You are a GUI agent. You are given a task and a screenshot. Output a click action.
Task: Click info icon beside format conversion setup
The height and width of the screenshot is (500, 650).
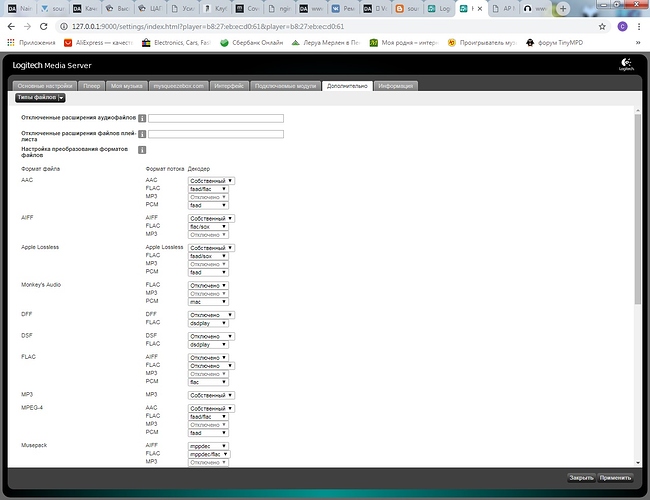142,150
